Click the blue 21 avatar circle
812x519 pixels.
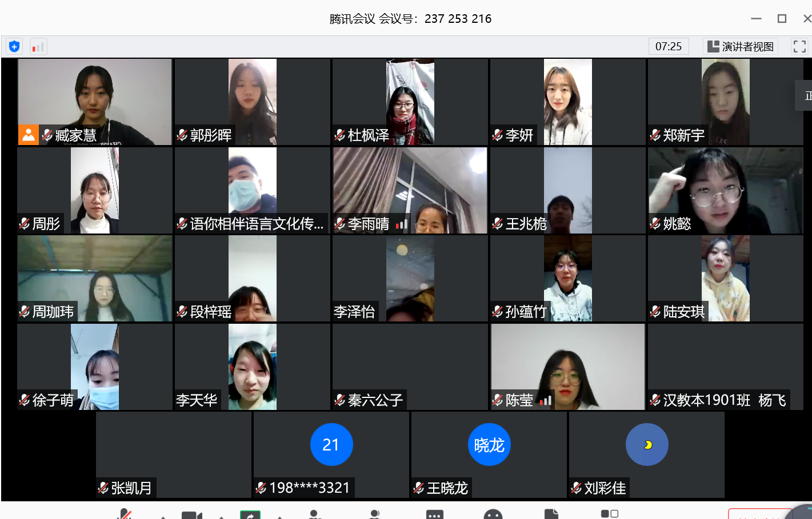point(331,444)
